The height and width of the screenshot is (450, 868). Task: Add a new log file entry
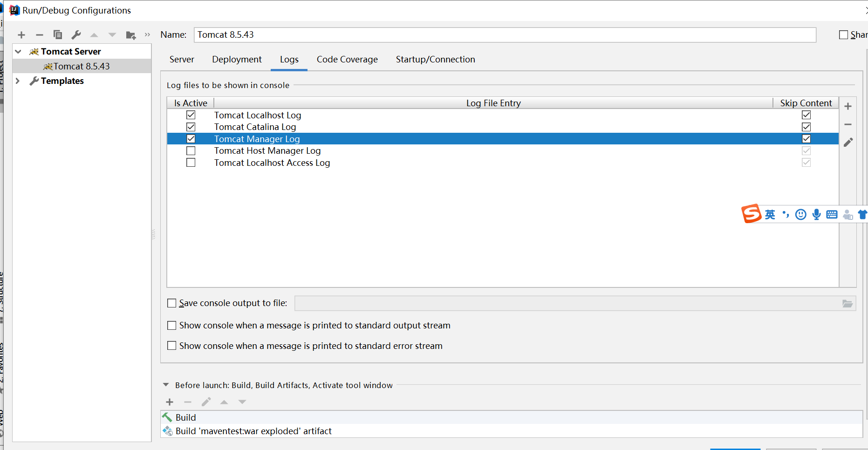tap(848, 106)
